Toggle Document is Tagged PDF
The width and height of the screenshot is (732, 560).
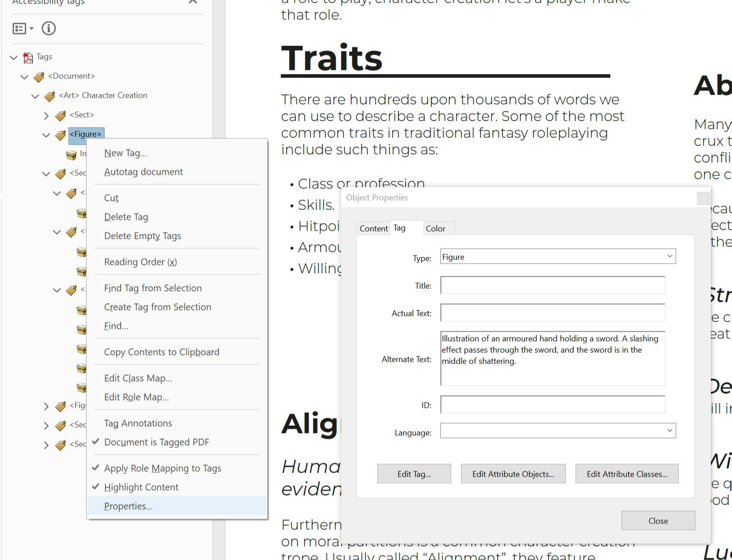pos(156,442)
